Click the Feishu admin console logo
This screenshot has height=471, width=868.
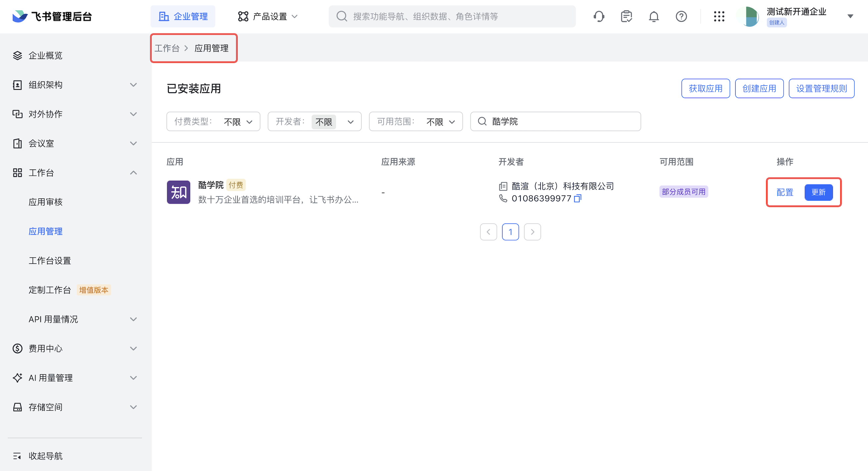[52, 16]
